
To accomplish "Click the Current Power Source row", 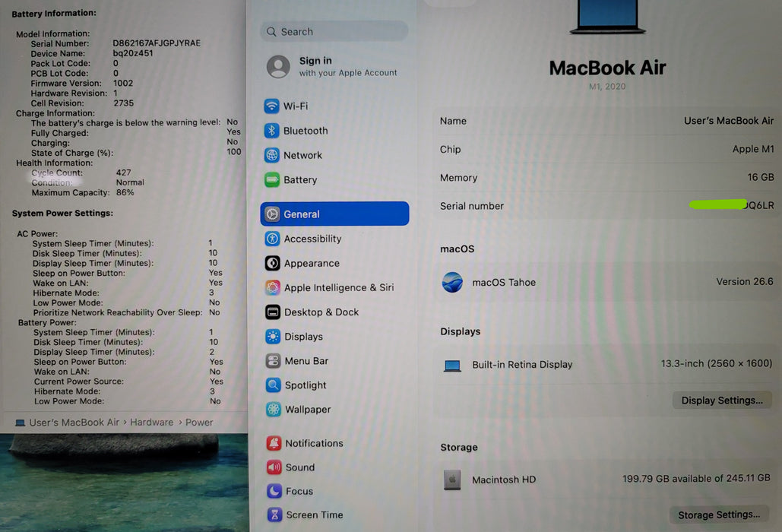I will pos(128,382).
